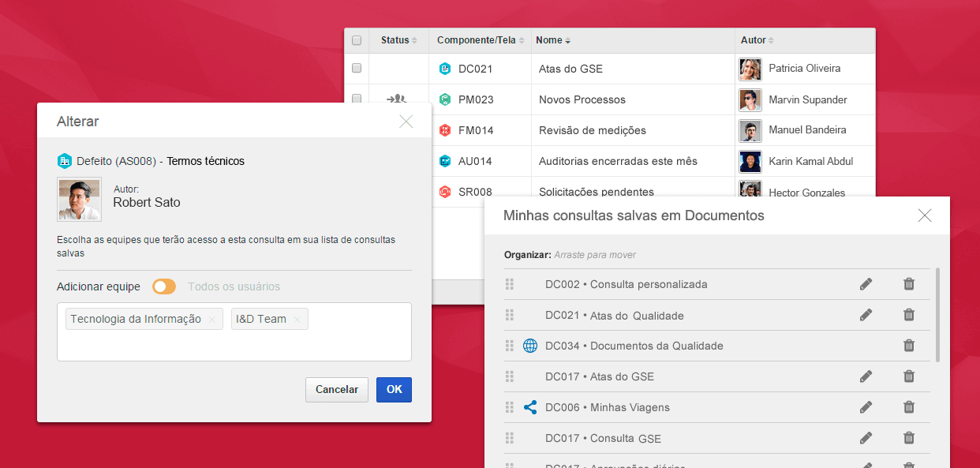
Task: Edit the DC002 Consulta personalizada entry
Action: (x=866, y=284)
